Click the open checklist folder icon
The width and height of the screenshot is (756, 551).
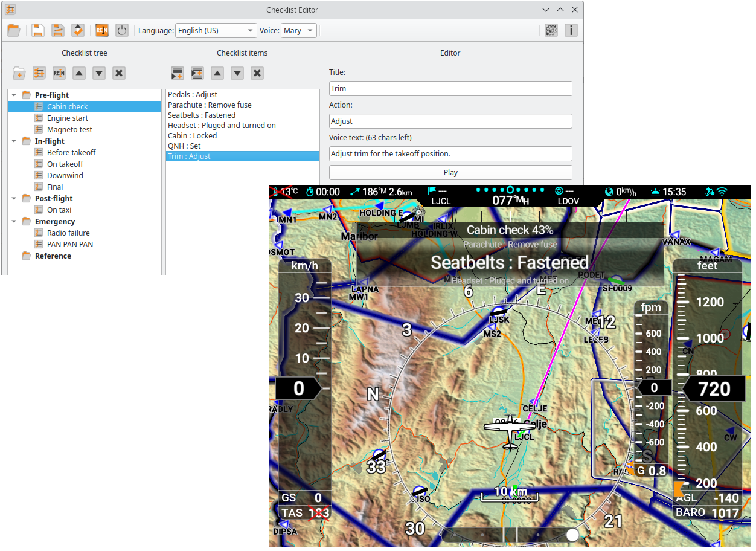point(14,30)
